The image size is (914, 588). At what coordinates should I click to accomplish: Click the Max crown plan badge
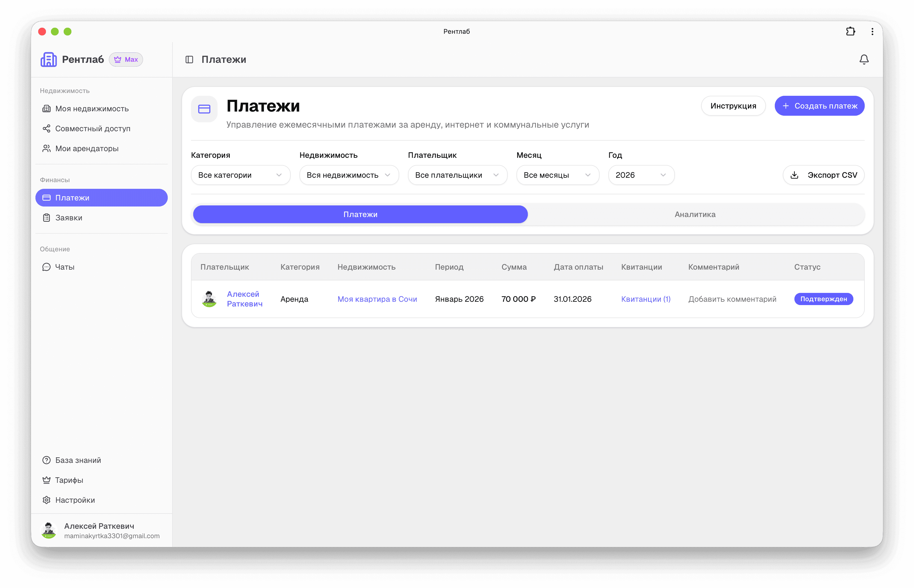pos(126,60)
